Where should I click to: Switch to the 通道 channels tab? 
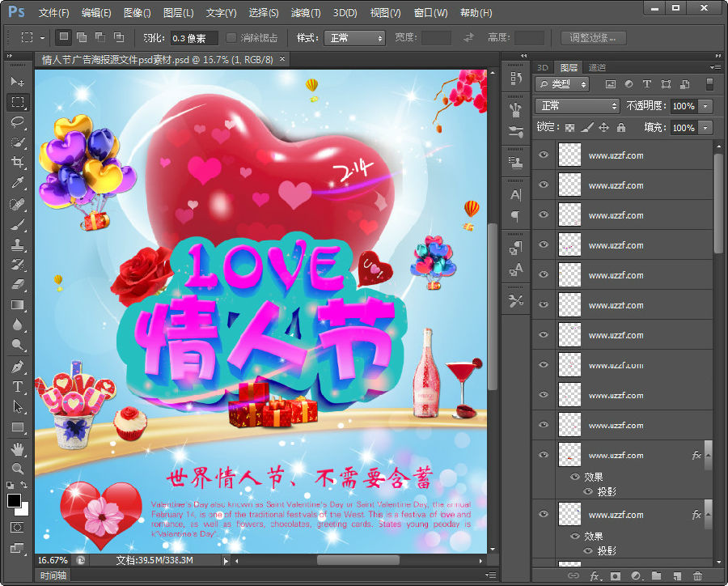point(597,67)
